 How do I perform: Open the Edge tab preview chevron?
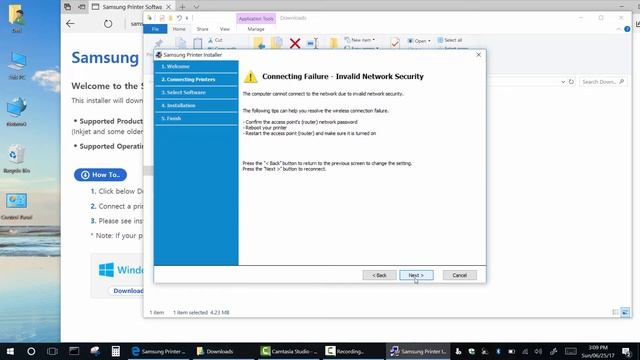coord(196,7)
